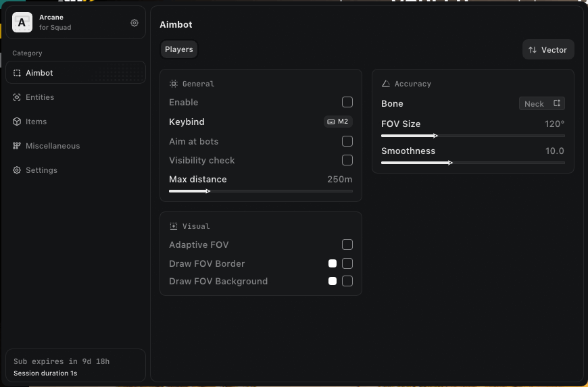Click the Sub expires status text
The height and width of the screenshot is (387, 588).
[62, 361]
